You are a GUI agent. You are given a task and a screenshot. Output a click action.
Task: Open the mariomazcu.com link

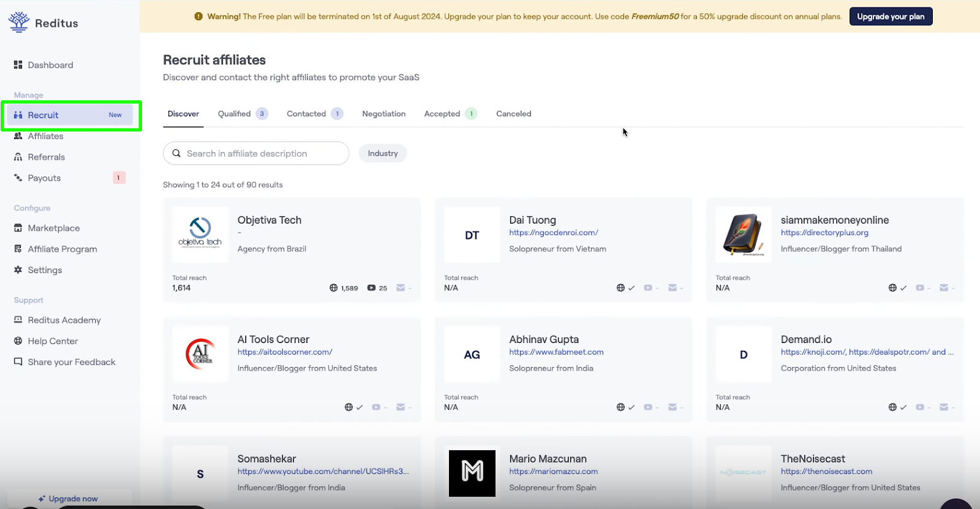pos(553,472)
